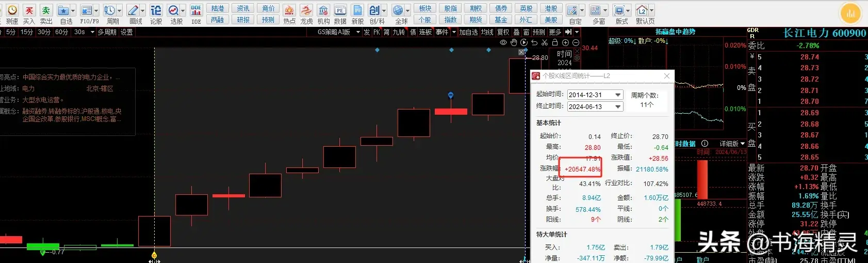Image resolution: width=868 pixels, height=263 pixels.
Task: Click the 买入 (Buy) toolbar icon
Action: point(29,13)
